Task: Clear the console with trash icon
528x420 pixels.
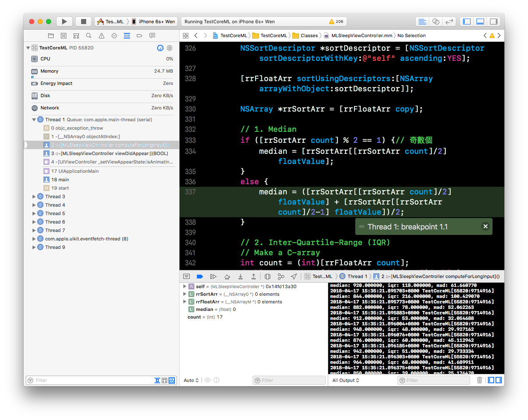Action: (479, 380)
